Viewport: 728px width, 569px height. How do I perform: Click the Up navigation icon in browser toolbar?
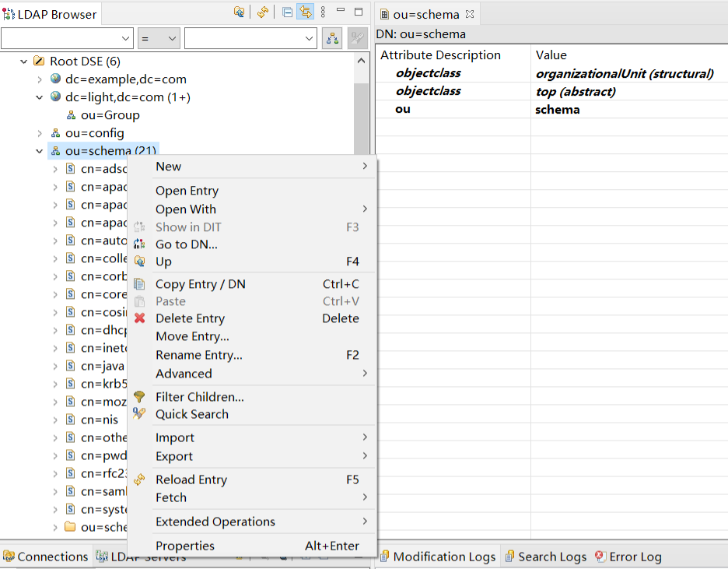click(240, 12)
